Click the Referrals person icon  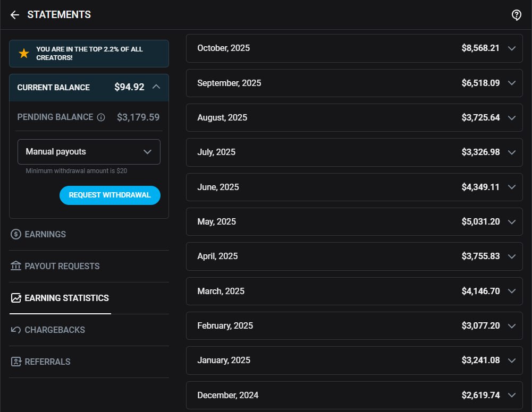(x=16, y=362)
